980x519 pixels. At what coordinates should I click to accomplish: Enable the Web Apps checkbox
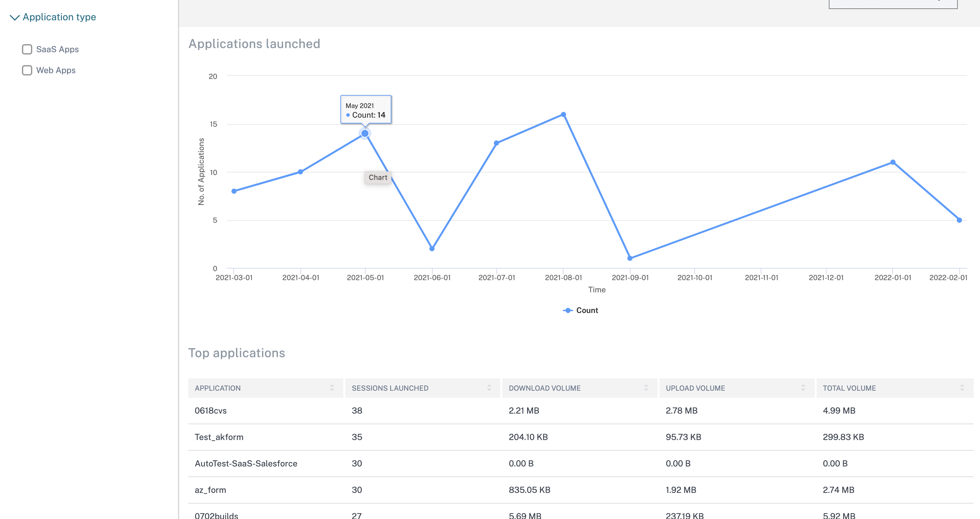tap(27, 70)
